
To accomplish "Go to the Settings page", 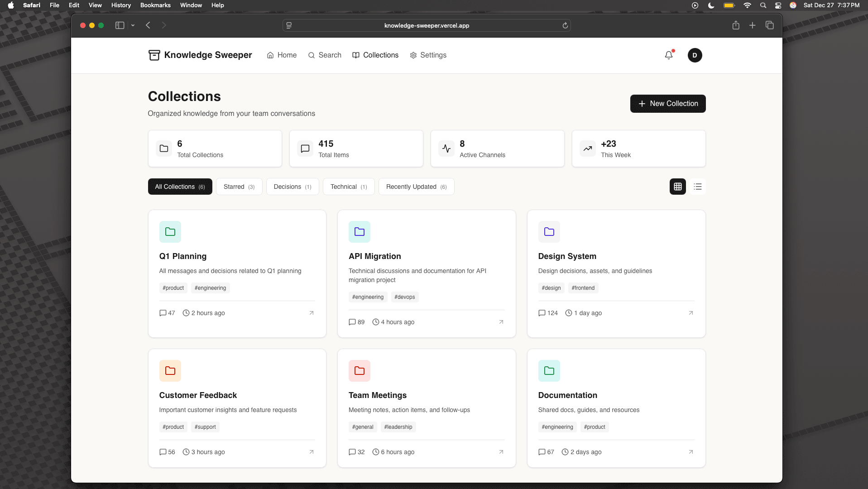I will [x=428, y=55].
